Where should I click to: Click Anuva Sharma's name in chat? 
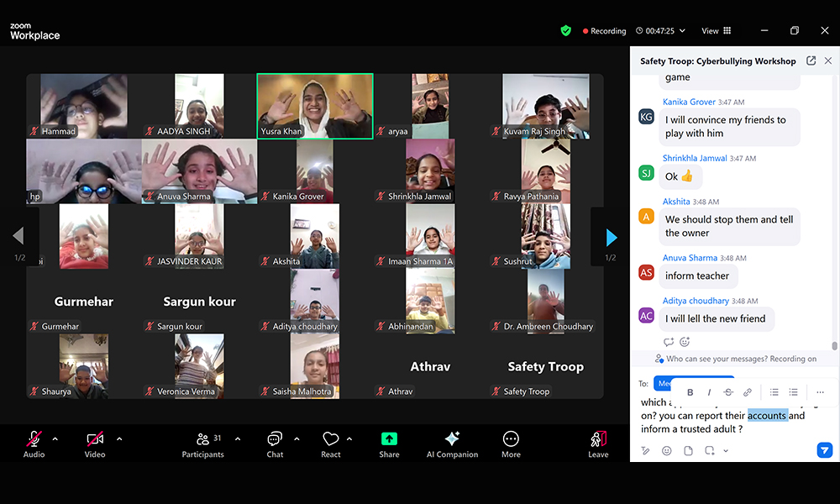[x=690, y=258]
